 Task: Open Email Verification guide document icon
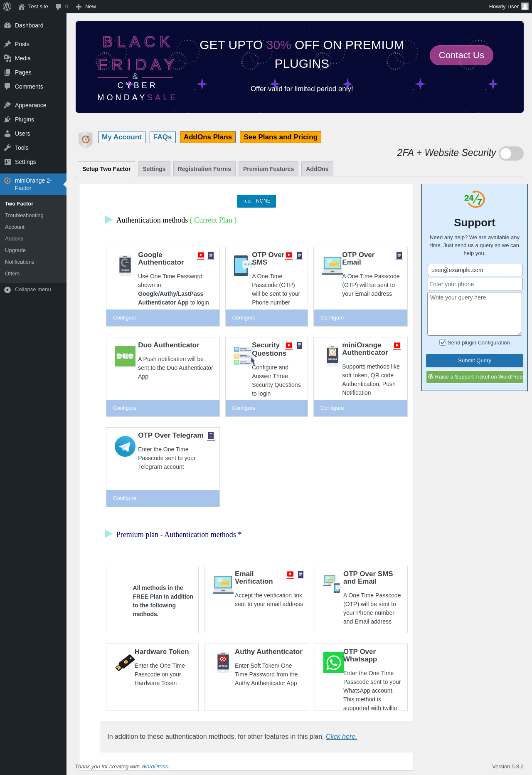pos(301,574)
